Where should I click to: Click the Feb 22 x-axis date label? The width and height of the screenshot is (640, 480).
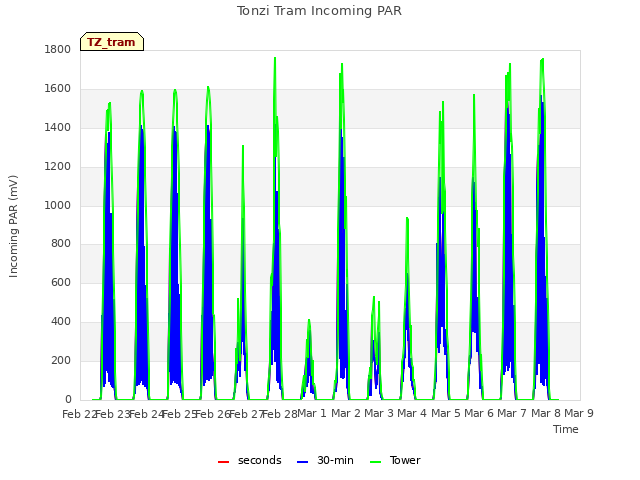click(78, 414)
